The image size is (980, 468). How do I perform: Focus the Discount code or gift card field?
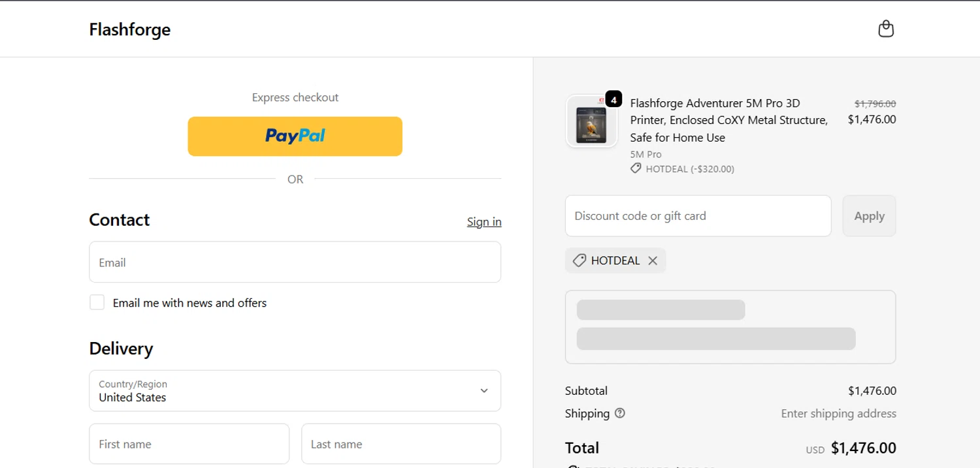coord(698,216)
